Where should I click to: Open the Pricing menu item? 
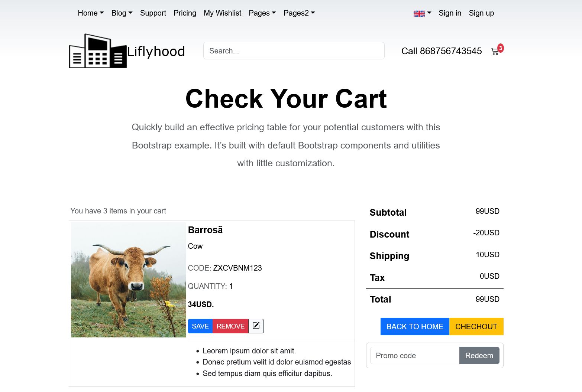(x=185, y=13)
